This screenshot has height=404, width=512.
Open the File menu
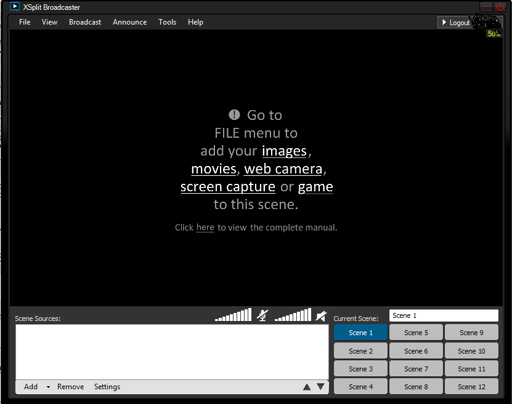click(24, 22)
